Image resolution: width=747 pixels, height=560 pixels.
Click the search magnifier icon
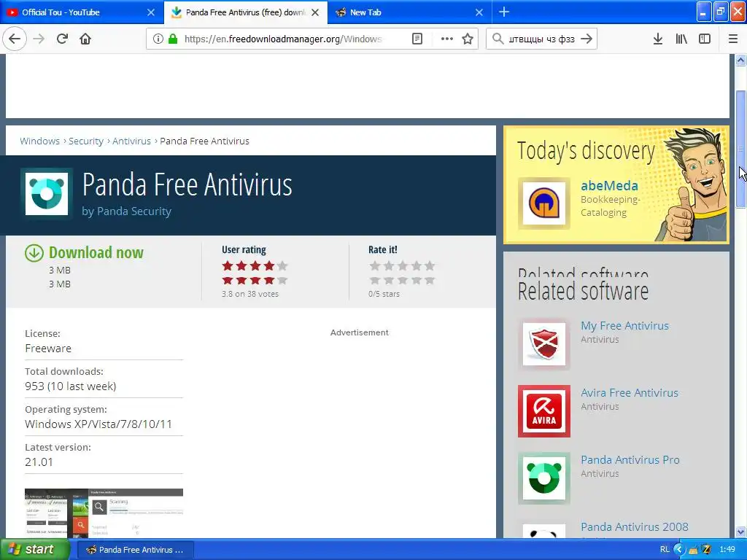click(x=498, y=39)
